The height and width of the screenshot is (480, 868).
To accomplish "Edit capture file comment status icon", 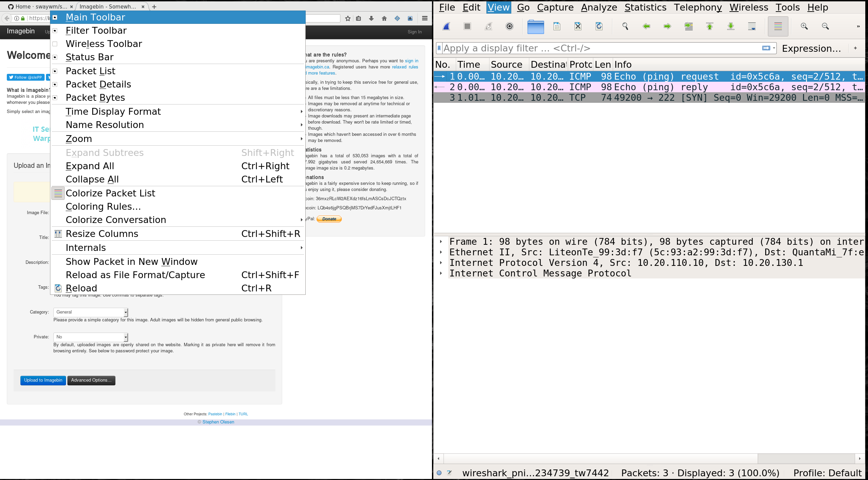I will coord(449,473).
